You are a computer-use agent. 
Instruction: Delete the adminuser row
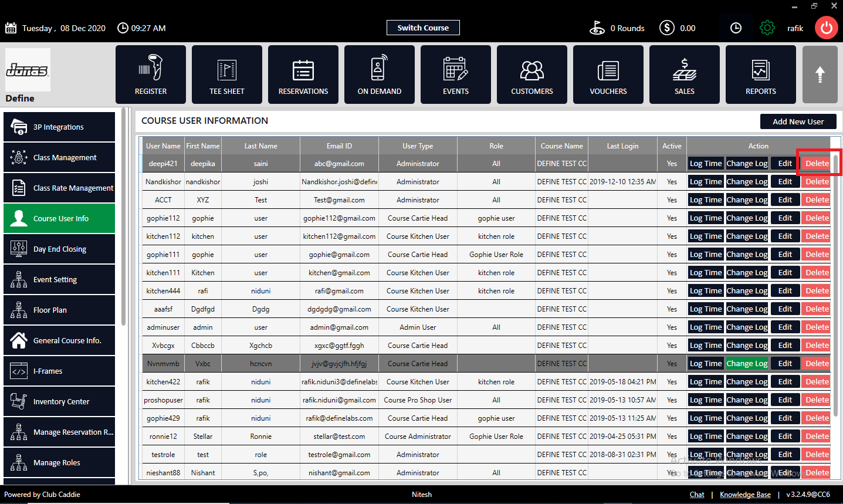[817, 327]
